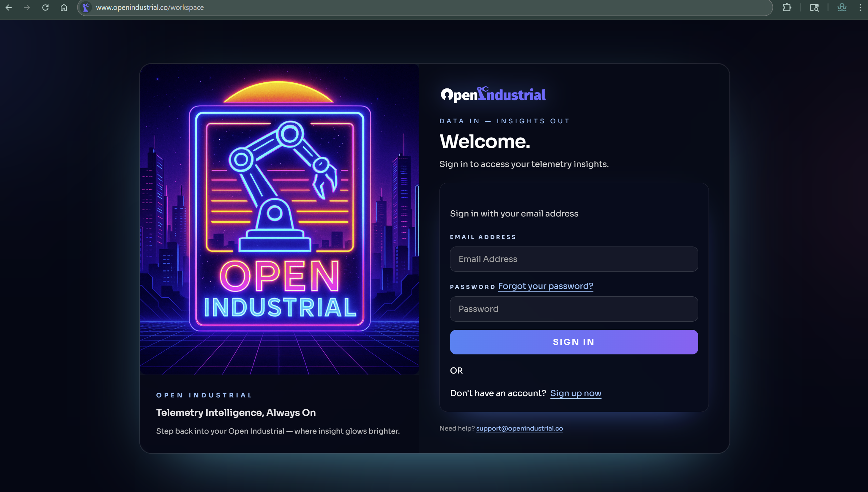Click the tab search icon in toolbar
The image size is (868, 492).
point(814,8)
